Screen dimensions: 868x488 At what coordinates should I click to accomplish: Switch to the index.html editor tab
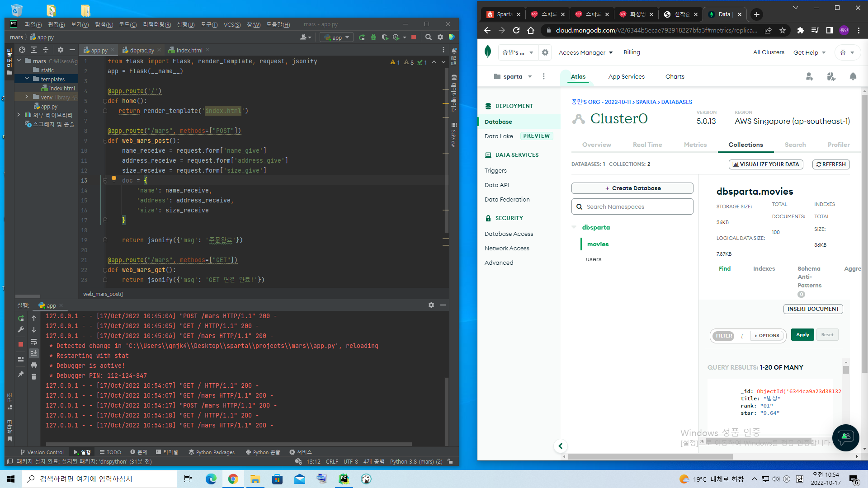point(189,50)
